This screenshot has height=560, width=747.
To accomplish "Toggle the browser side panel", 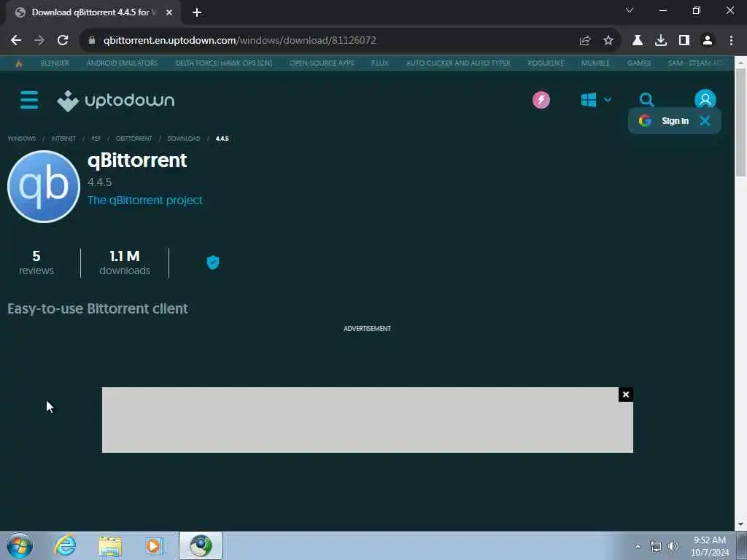I will [684, 41].
